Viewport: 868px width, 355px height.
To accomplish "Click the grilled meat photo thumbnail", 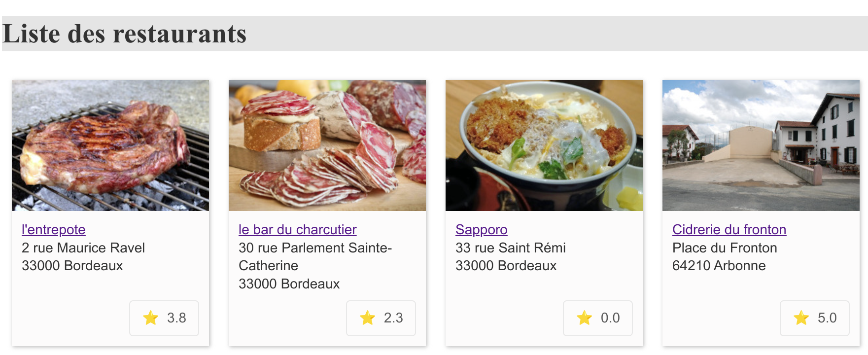I will point(110,145).
